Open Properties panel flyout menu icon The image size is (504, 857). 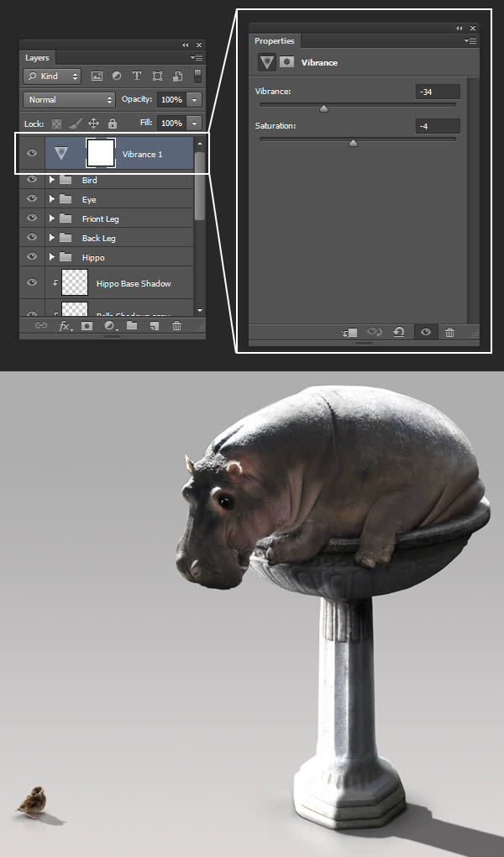click(470, 40)
